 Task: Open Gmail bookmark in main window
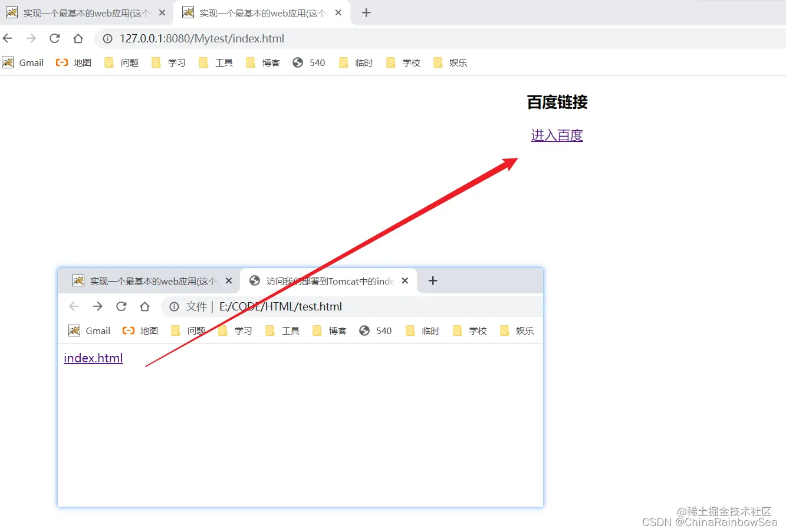coord(24,62)
